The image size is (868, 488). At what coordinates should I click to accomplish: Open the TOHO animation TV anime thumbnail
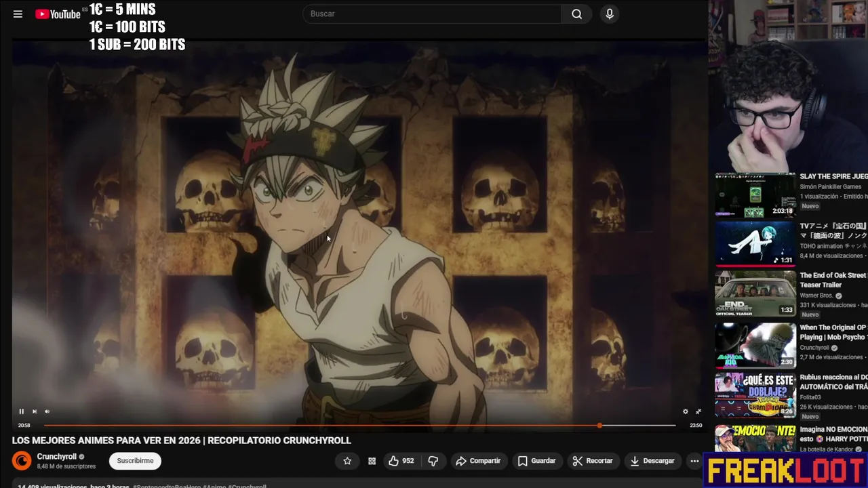(x=755, y=244)
